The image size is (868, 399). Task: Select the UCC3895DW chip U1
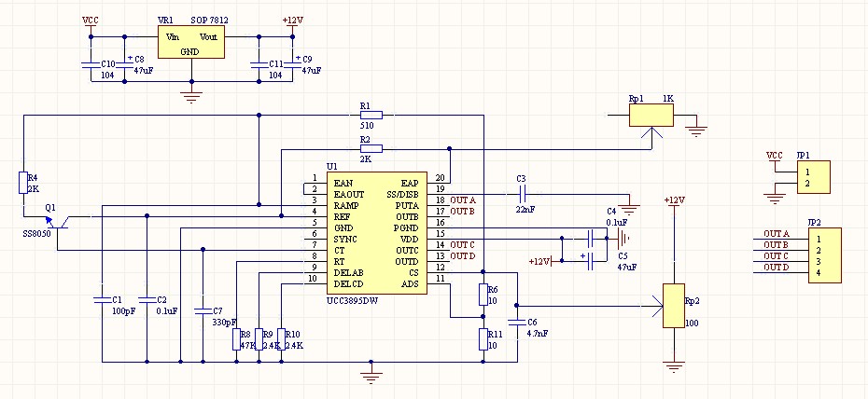point(376,233)
